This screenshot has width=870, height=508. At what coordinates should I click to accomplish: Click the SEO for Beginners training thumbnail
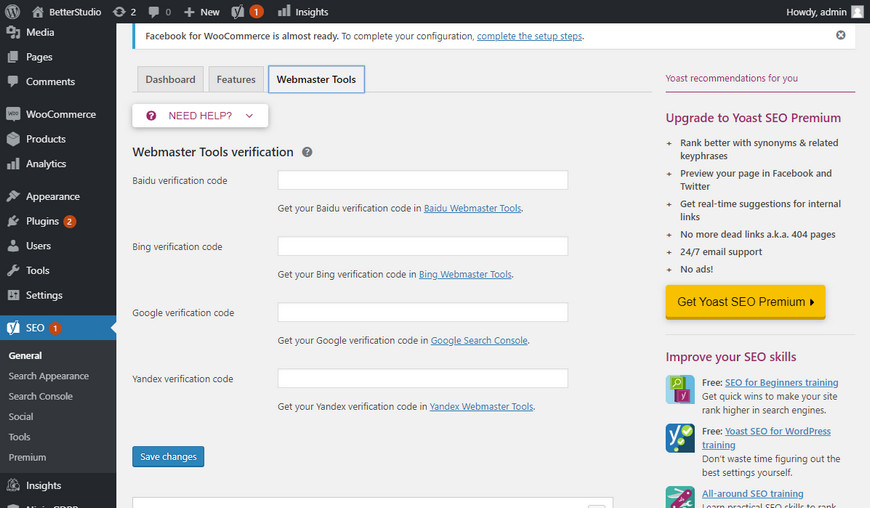[680, 389]
